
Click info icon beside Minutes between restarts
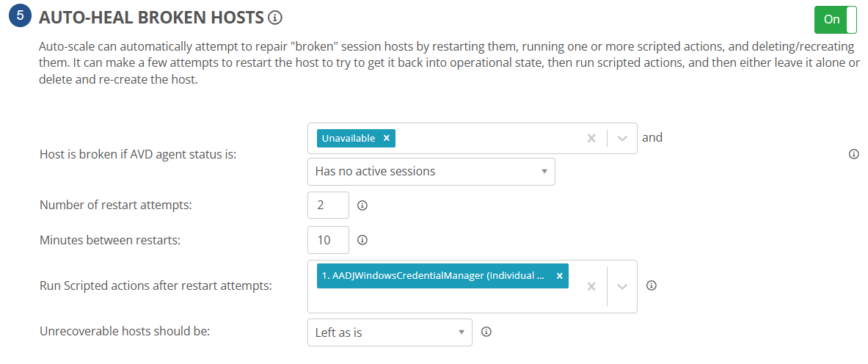[x=362, y=240]
